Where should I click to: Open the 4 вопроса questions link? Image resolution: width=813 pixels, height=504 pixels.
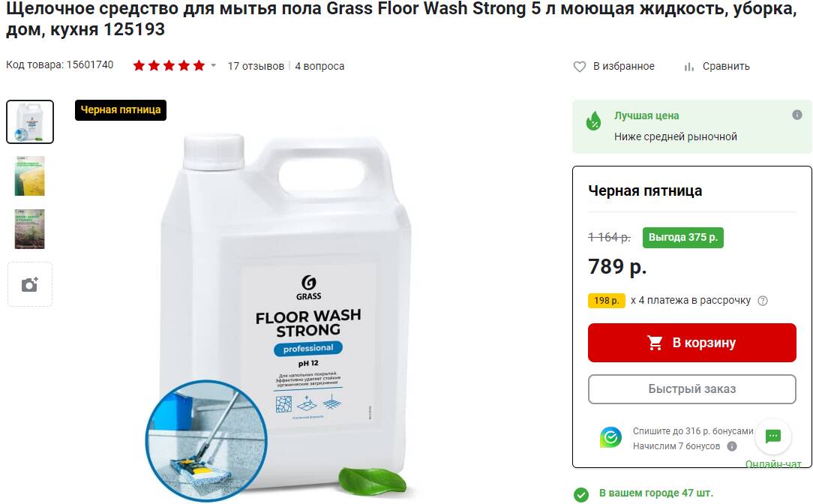click(x=319, y=66)
